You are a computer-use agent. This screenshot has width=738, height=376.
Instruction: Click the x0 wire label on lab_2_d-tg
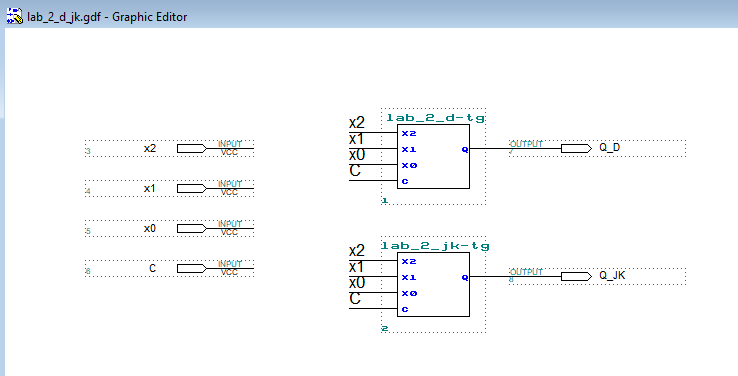click(x=357, y=155)
